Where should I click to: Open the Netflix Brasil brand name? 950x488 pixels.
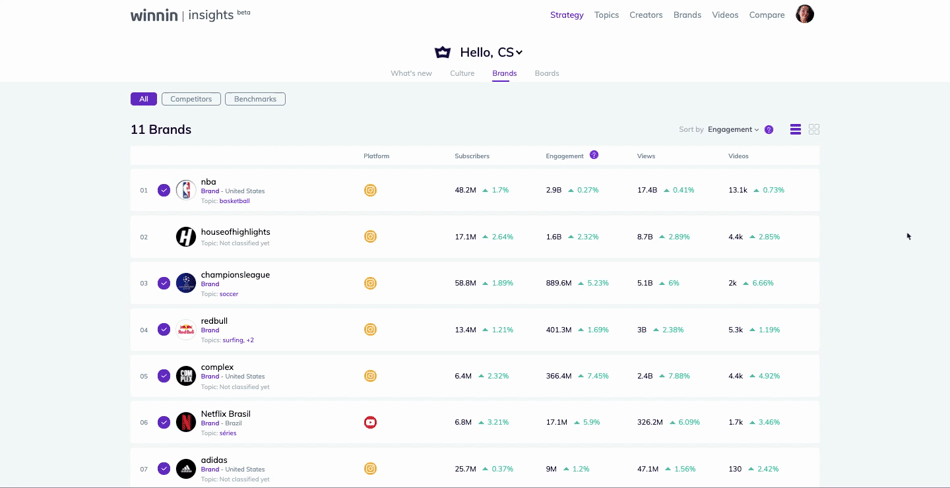(225, 413)
